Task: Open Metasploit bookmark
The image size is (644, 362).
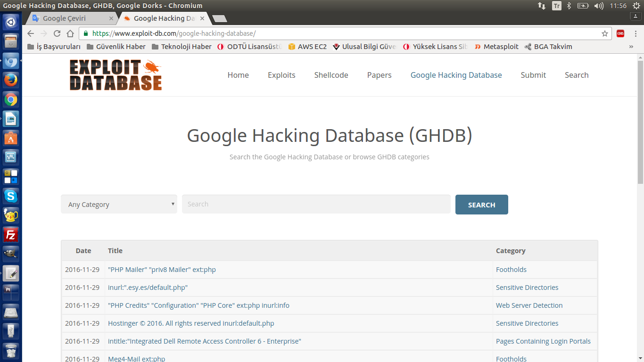Action: (496, 47)
